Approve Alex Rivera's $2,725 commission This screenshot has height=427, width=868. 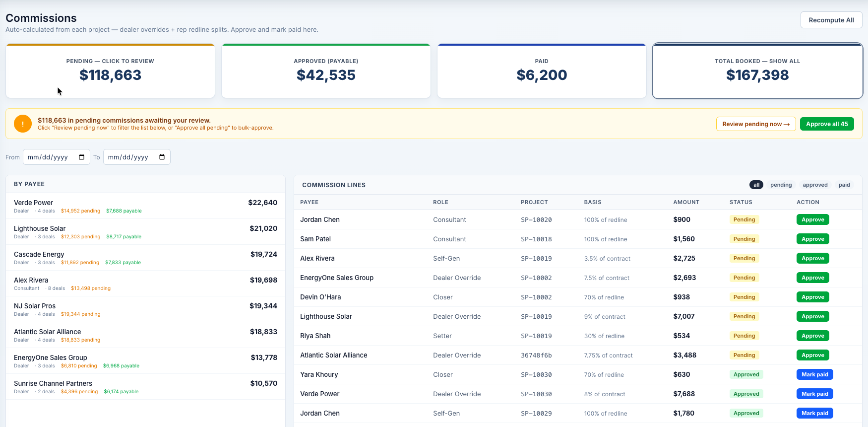[813, 258]
